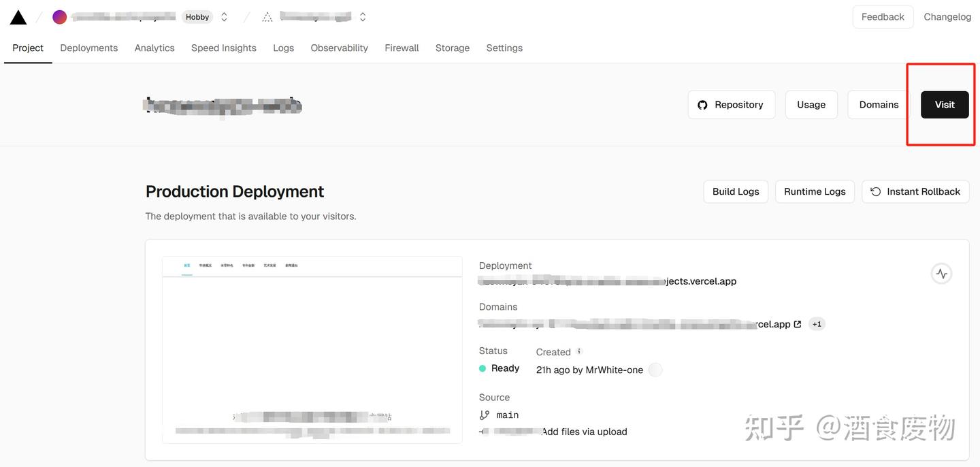Click the rollback arrow icon beside Instant Rollback
This screenshot has height=467, width=980.
click(x=875, y=191)
